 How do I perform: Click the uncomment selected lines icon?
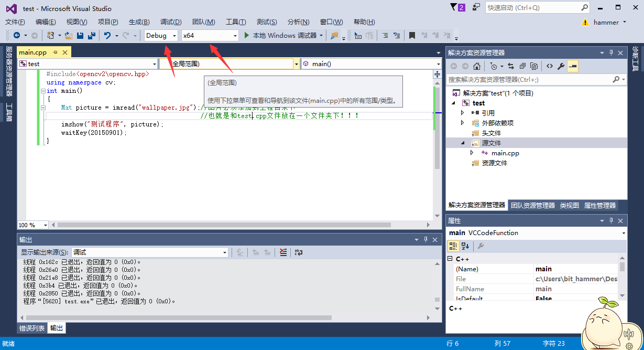397,36
